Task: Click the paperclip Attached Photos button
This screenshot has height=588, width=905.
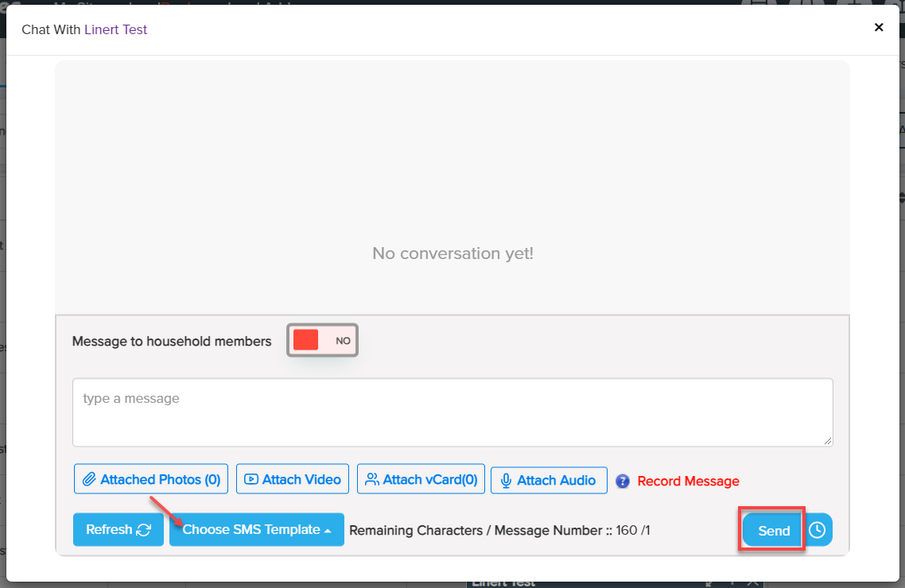Action: click(151, 479)
